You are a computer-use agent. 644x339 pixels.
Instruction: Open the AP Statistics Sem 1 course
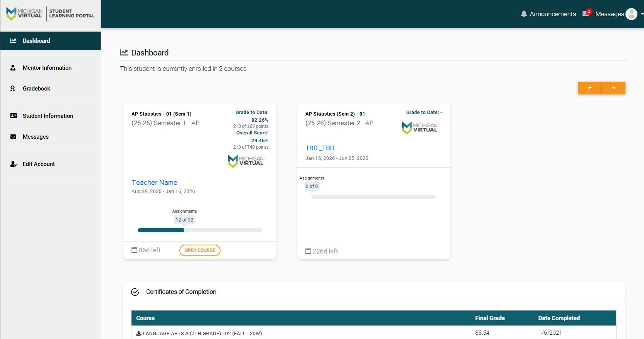(200, 250)
